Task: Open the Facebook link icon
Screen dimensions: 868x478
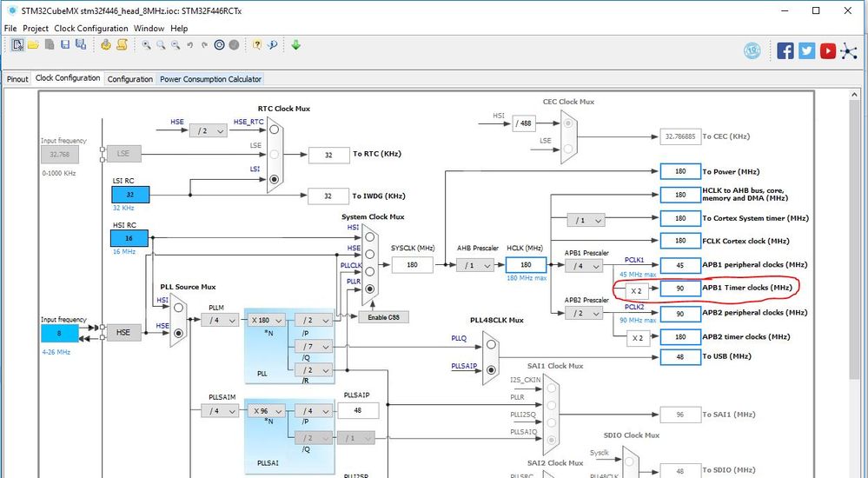Action: pyautogui.click(x=785, y=51)
